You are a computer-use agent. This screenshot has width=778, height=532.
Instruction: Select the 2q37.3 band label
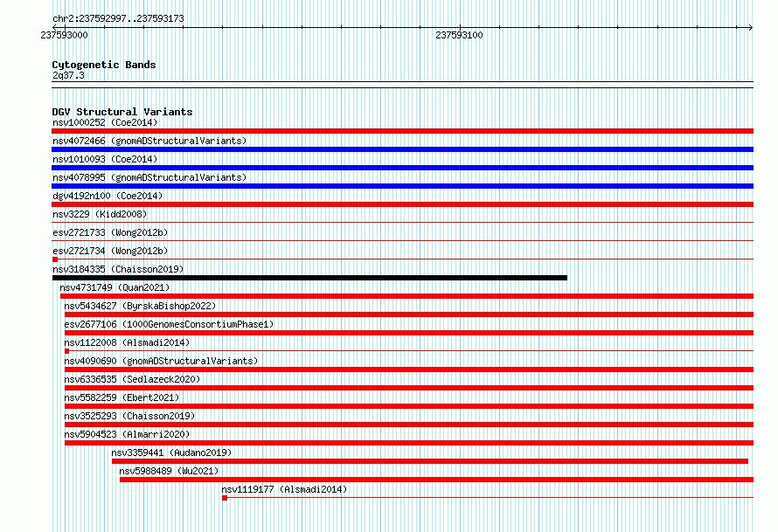[68, 75]
